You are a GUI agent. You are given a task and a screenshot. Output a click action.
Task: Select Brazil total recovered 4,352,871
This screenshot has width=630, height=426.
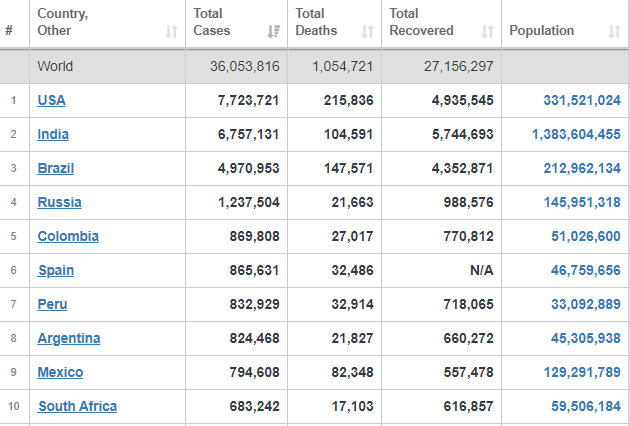(x=462, y=168)
